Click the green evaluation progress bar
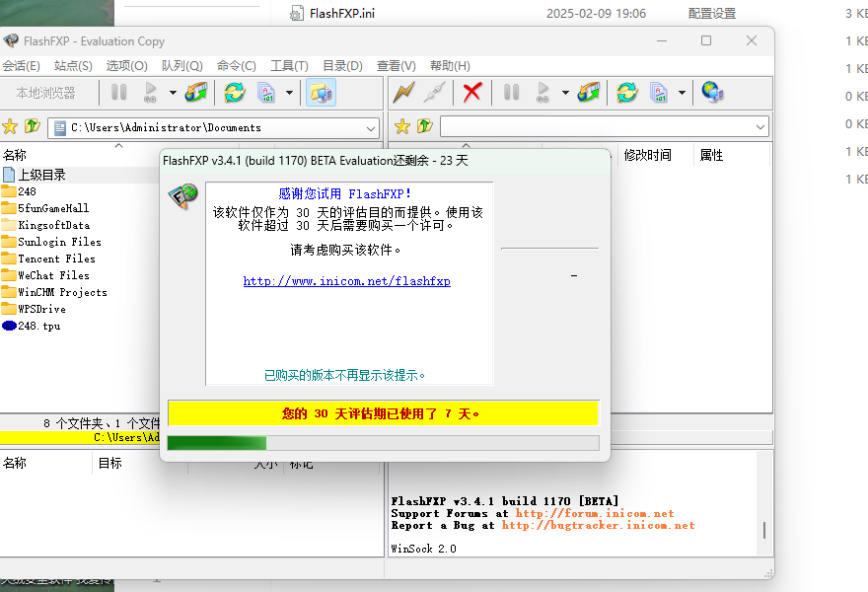Viewport: 868px width, 592px height. point(383,443)
